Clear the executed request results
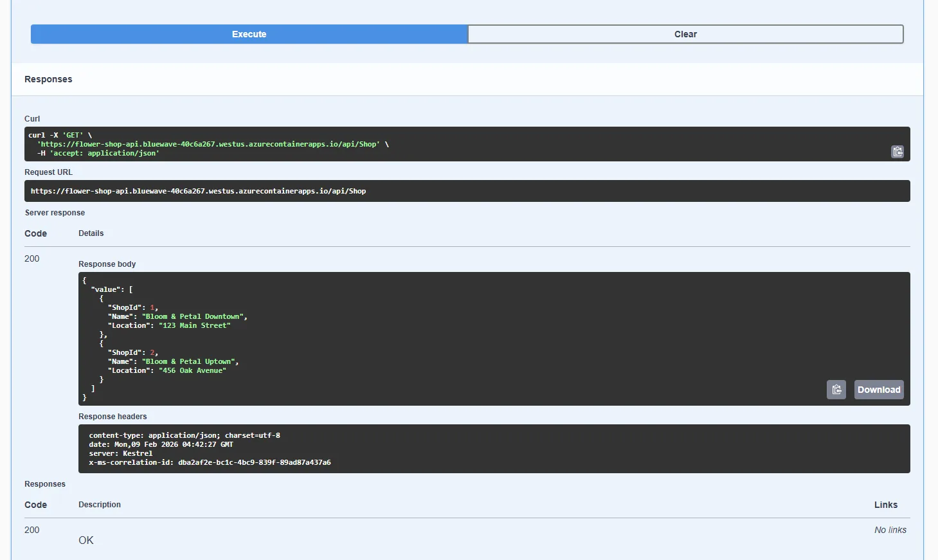This screenshot has width=938, height=560. point(685,34)
